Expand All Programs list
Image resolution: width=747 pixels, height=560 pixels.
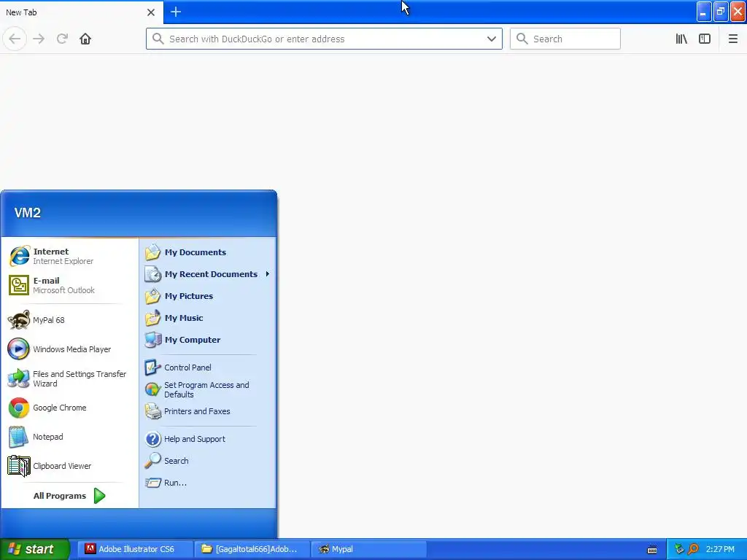(69, 496)
